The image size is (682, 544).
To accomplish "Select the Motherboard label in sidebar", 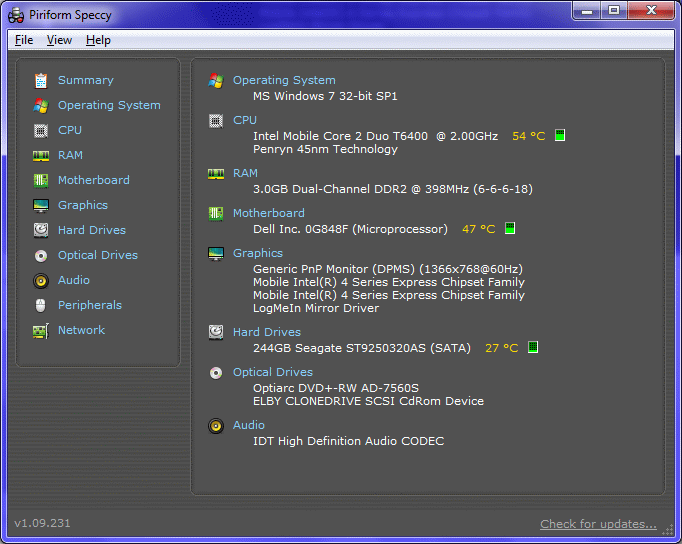I will pos(94,180).
